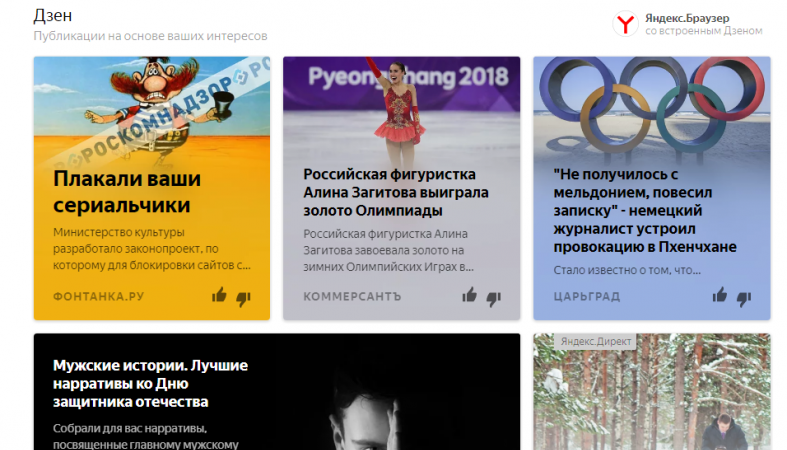Open "Мужские истории" narratives article
Screen dimensions: 787x450
pos(150,383)
